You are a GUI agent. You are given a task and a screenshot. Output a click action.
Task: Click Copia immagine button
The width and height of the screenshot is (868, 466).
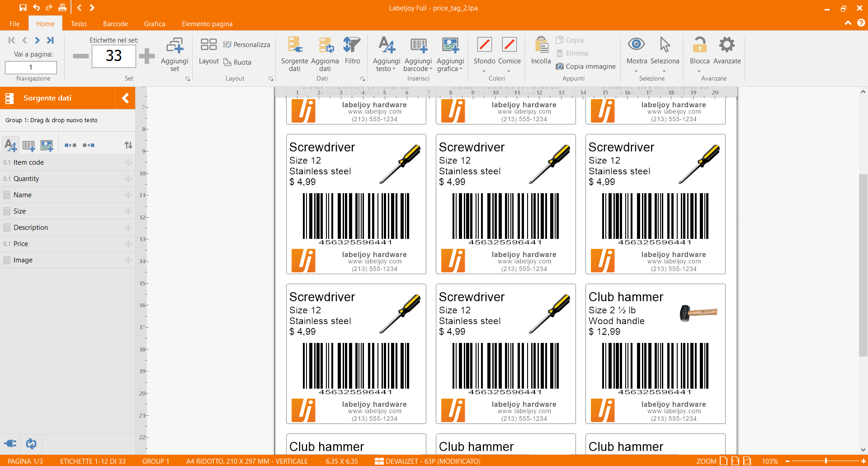click(586, 67)
